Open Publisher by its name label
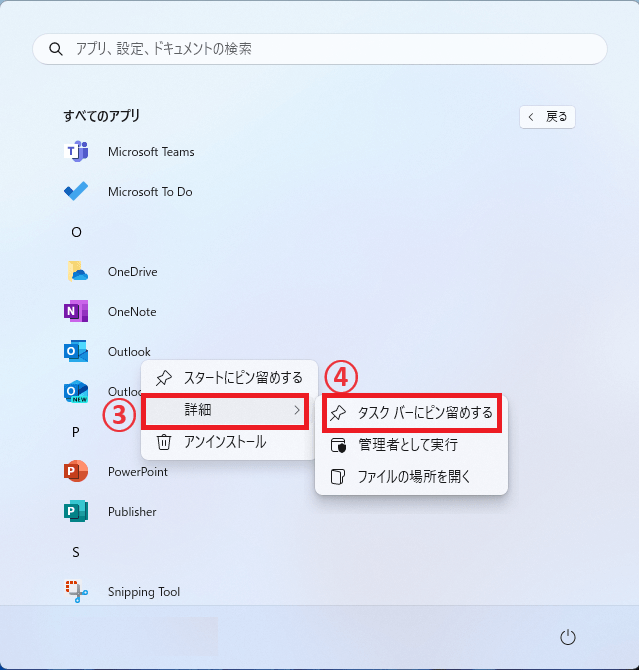This screenshot has width=639, height=670. coord(132,511)
